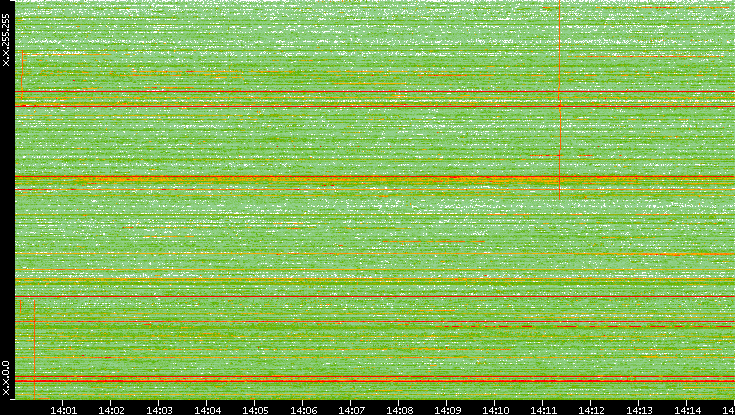Viewport: 735px width, 415px height.
Task: Click the x.x.255.255 address axis label
Action: (6, 40)
